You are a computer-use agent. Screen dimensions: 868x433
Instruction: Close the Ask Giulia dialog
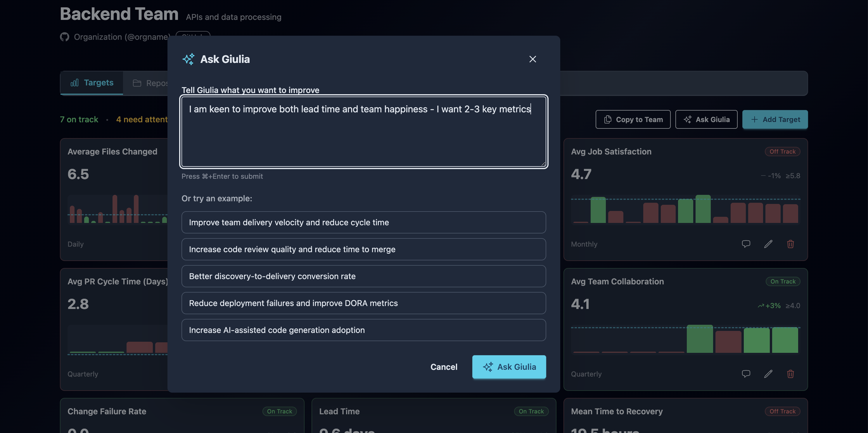click(x=532, y=59)
